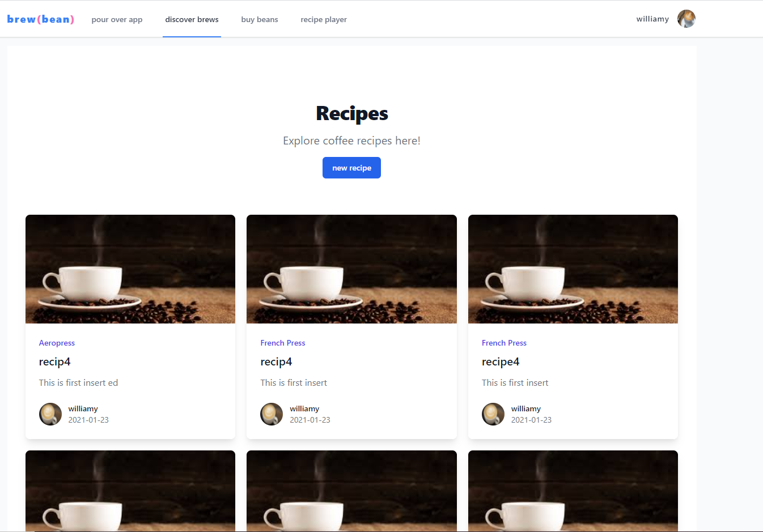Select French Press label on recipe4 card
Image resolution: width=763 pixels, height=532 pixels.
(504, 343)
